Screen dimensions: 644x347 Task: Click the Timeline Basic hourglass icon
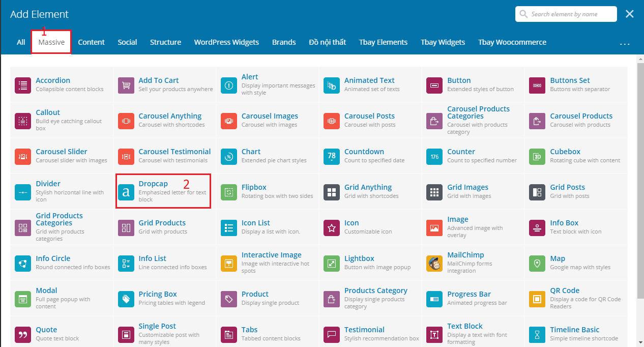coord(537,334)
